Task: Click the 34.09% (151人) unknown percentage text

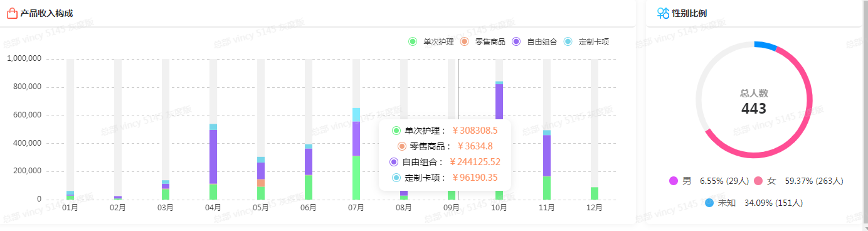Action: [x=773, y=203]
